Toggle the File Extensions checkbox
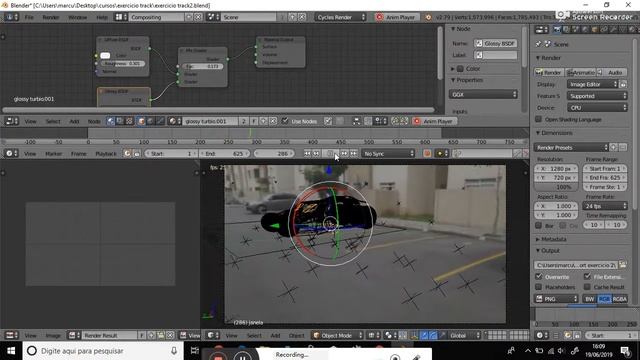This screenshot has width=640, height=360. pos(587,276)
